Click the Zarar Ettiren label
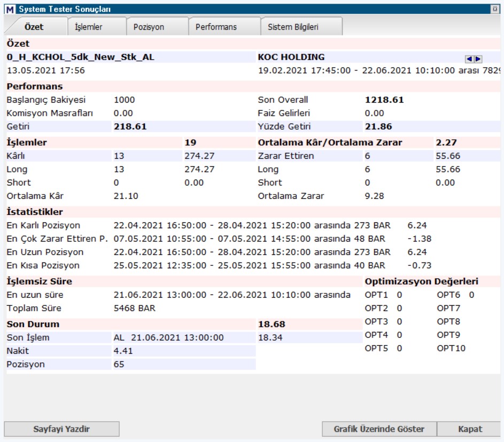The width and height of the screenshot is (504, 442). pos(286,156)
